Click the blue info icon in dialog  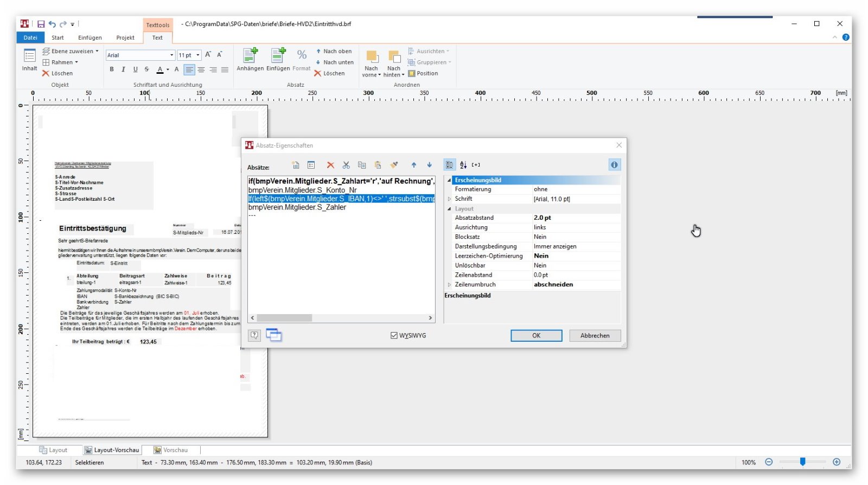614,165
